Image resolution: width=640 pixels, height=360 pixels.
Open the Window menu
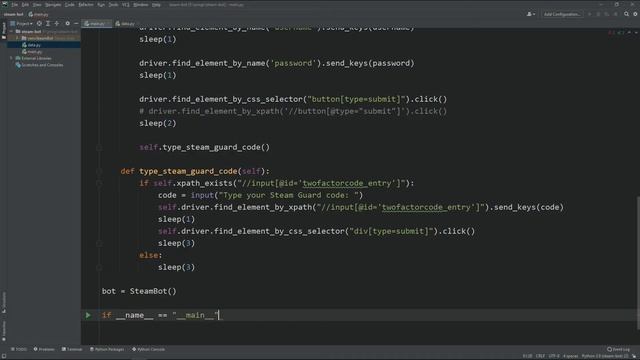141,4
